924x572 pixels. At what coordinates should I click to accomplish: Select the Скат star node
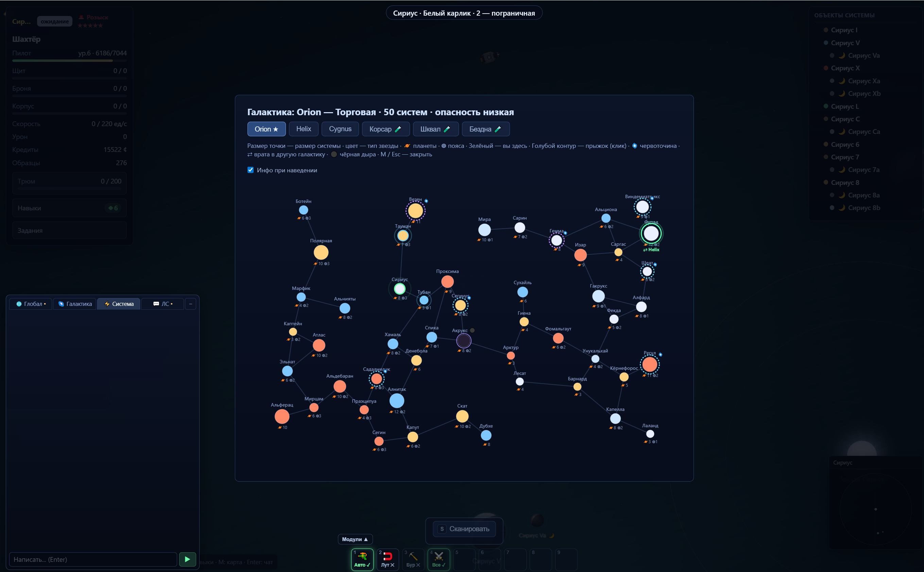point(462,416)
